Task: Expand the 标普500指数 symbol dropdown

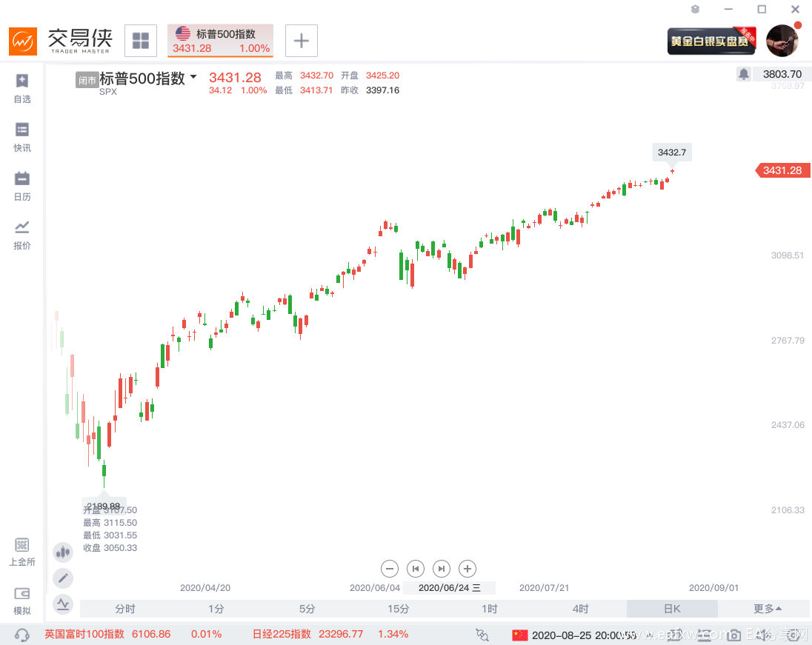Action: pyautogui.click(x=193, y=77)
